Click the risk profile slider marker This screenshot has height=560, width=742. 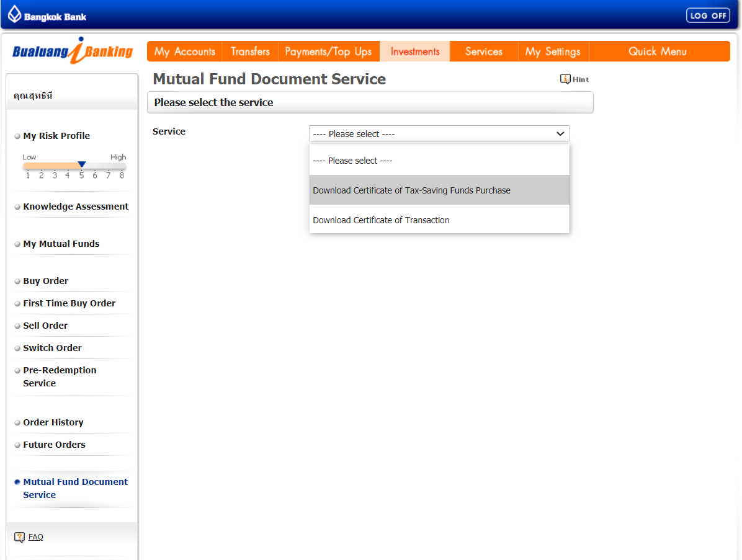[81, 163]
